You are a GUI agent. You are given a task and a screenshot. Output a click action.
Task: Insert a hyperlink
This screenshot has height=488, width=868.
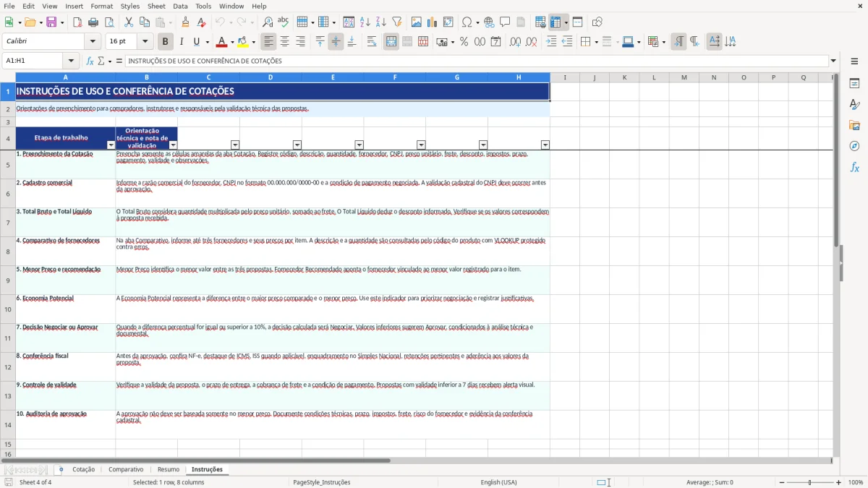[x=490, y=22]
